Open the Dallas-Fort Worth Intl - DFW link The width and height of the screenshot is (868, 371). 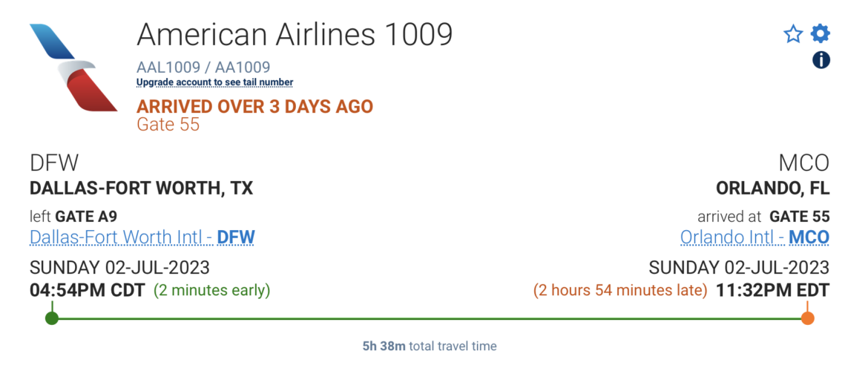(x=142, y=237)
